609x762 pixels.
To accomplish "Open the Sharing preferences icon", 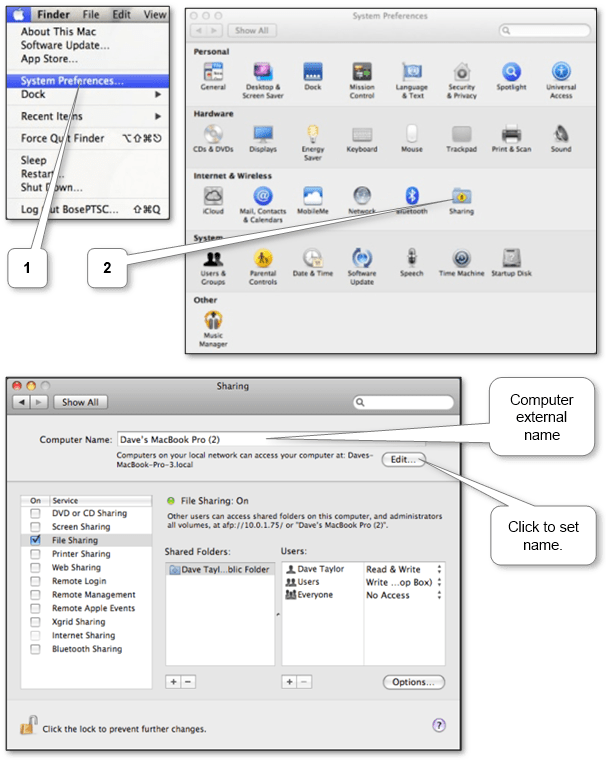I will click(462, 196).
